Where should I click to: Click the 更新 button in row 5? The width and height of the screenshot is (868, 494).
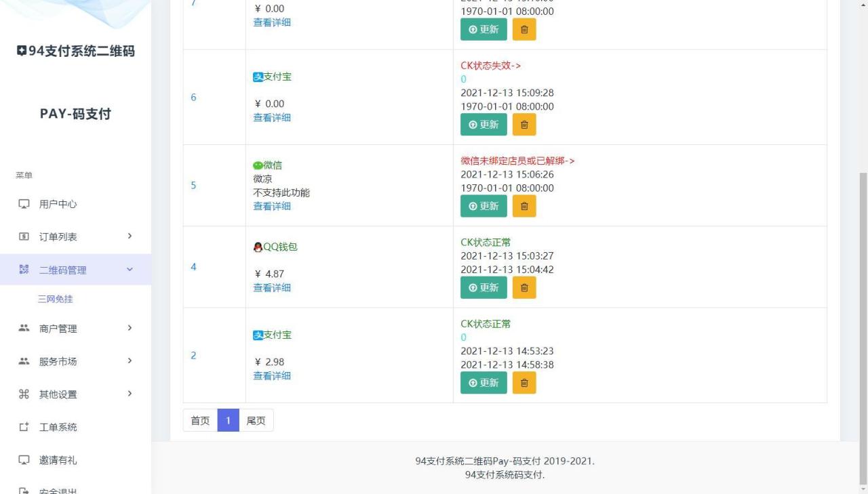pyautogui.click(x=484, y=206)
